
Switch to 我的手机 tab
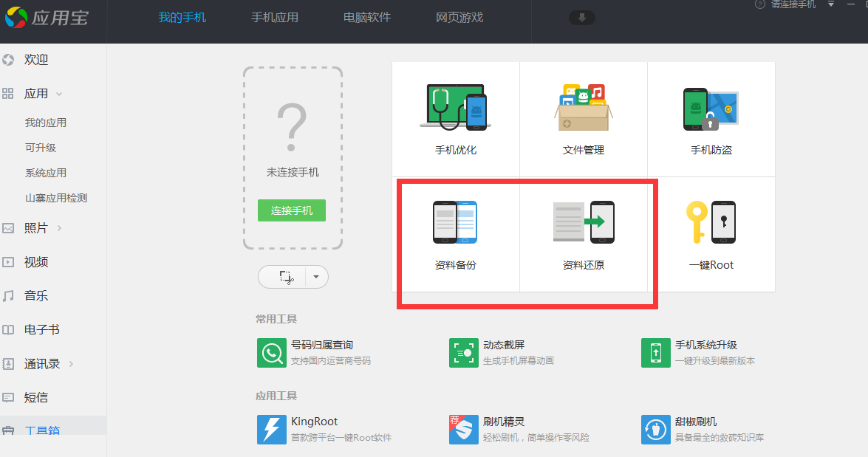click(182, 18)
